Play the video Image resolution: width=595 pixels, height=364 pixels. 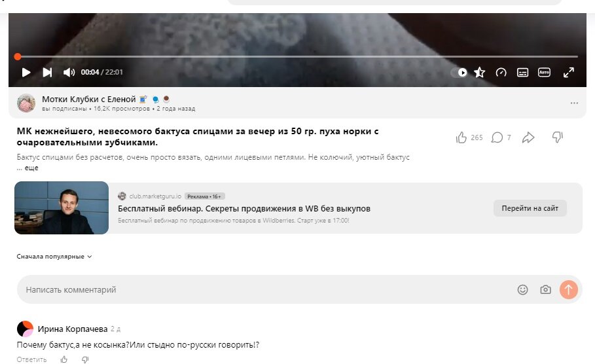pyautogui.click(x=26, y=72)
